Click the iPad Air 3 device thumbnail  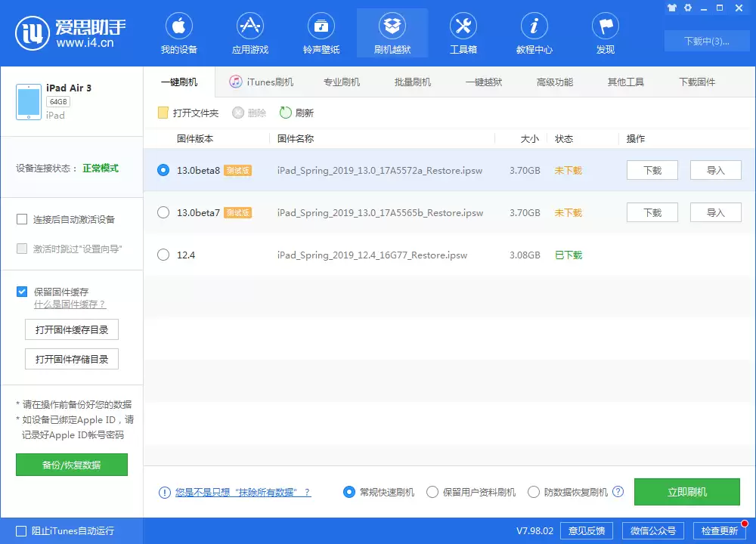click(x=29, y=102)
